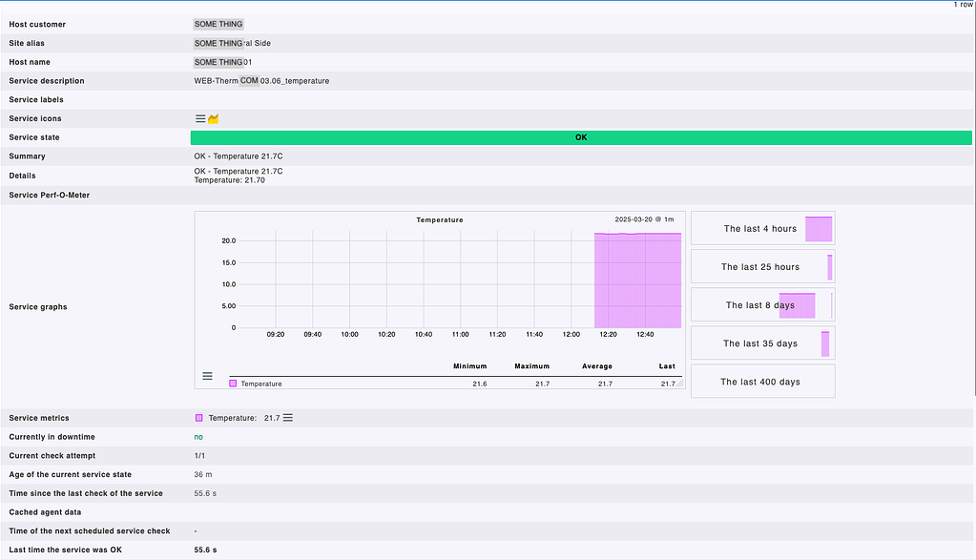The height and width of the screenshot is (560, 976).
Task: Click the WEB-Therm service description text
Action: tap(261, 81)
